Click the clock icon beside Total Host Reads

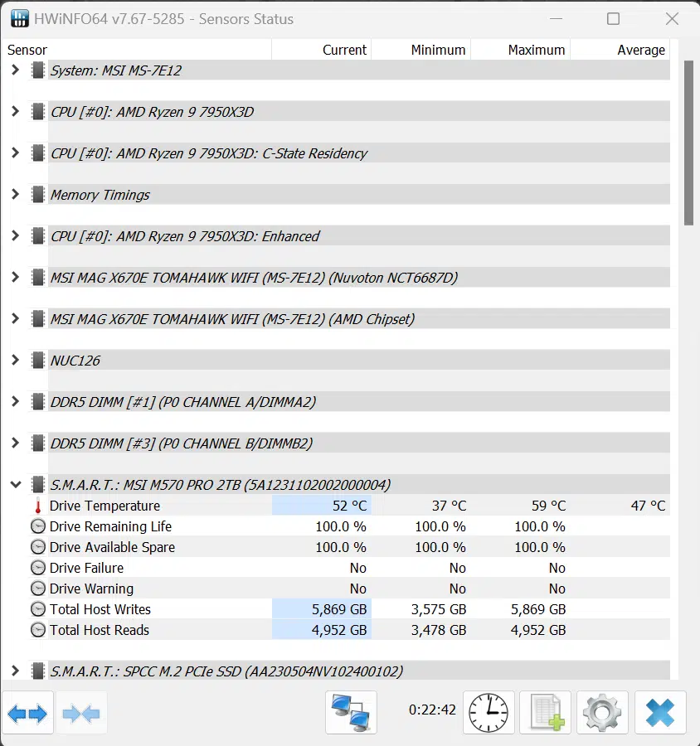click(x=38, y=630)
